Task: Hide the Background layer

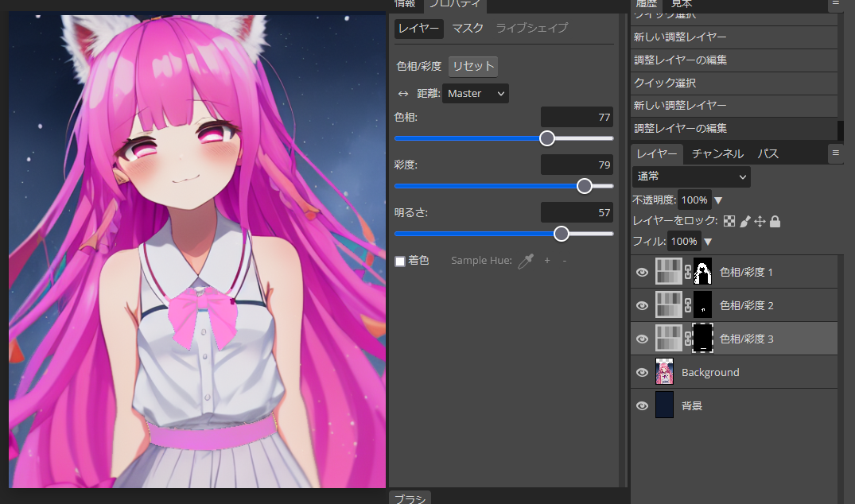Action: click(x=642, y=371)
